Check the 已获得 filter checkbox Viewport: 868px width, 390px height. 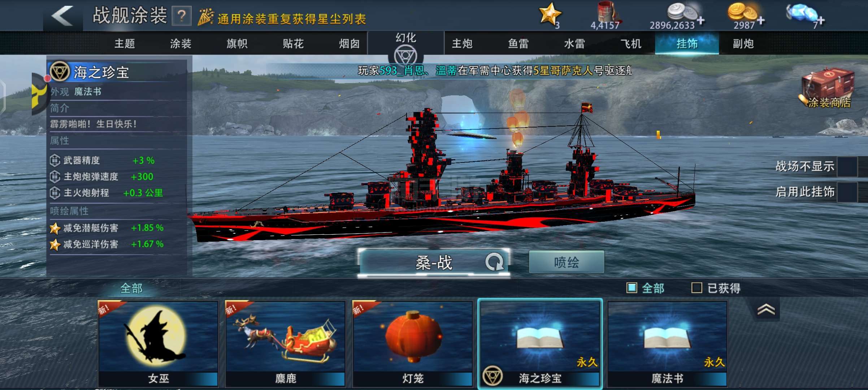tap(696, 288)
